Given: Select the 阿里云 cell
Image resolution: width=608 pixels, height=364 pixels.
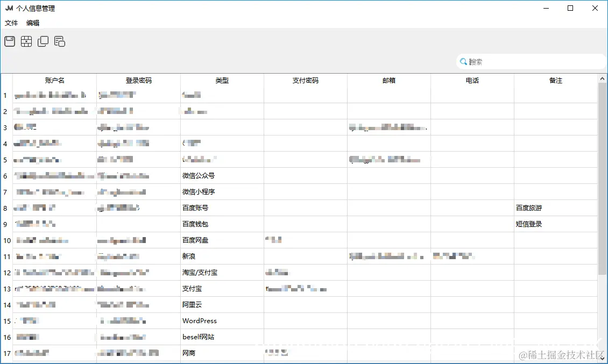Looking at the screenshot, I should tap(222, 305).
